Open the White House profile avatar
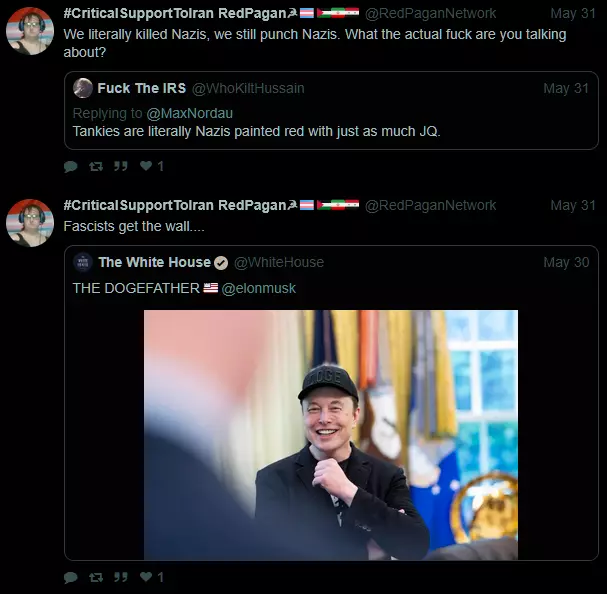The image size is (607, 594). [83, 262]
